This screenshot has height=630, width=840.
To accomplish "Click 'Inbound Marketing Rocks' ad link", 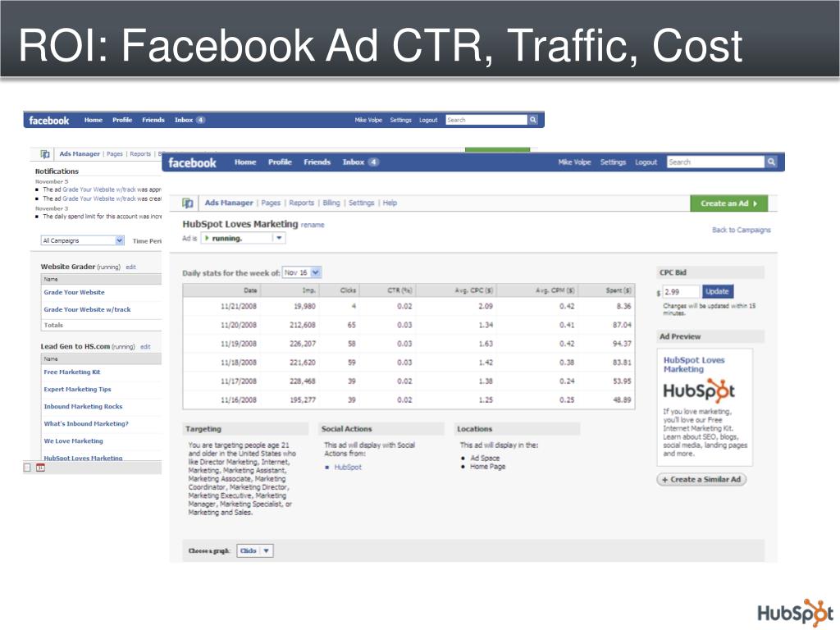I will [x=83, y=407].
